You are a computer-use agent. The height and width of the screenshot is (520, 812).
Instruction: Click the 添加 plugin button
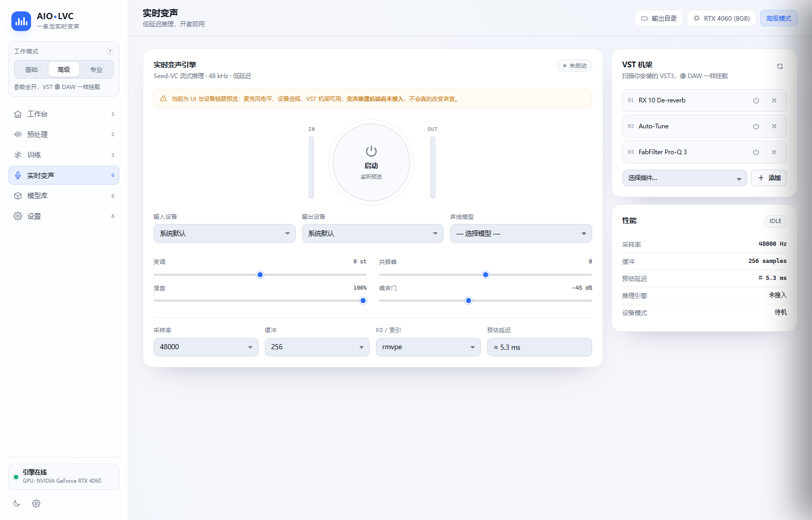click(769, 178)
